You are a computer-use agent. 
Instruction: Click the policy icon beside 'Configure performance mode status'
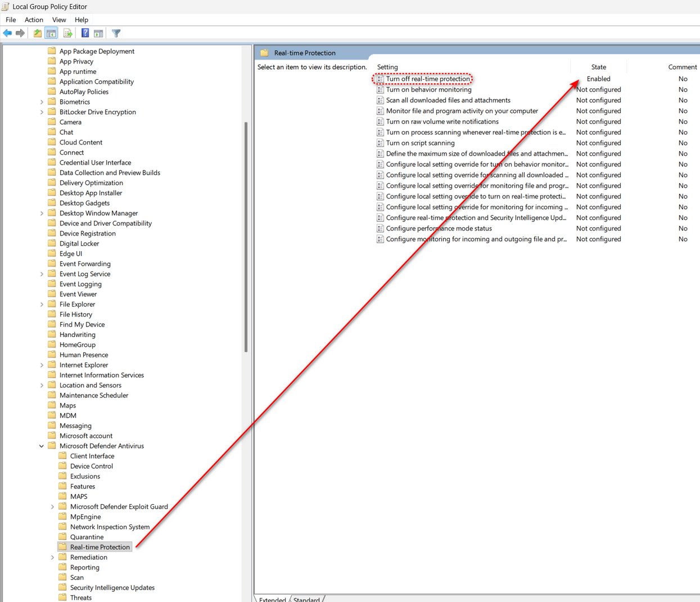(381, 228)
